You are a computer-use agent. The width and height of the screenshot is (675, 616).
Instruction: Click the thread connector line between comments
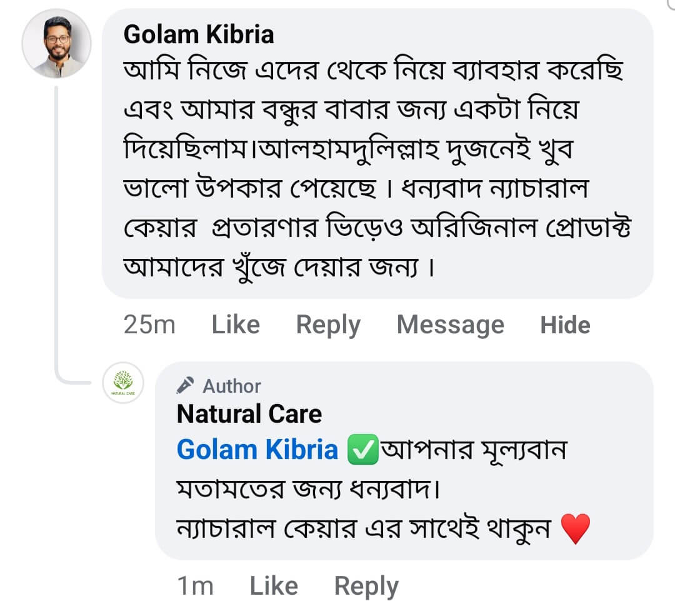coord(57,238)
